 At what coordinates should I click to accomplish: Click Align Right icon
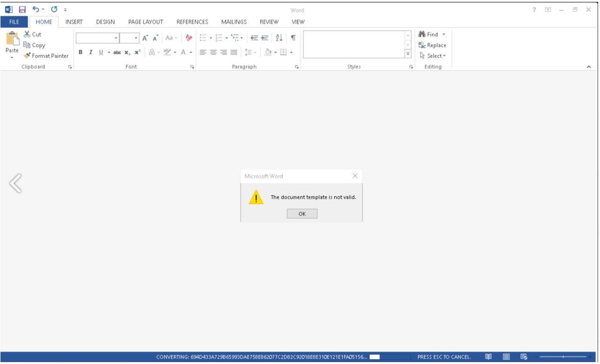pyautogui.click(x=224, y=51)
